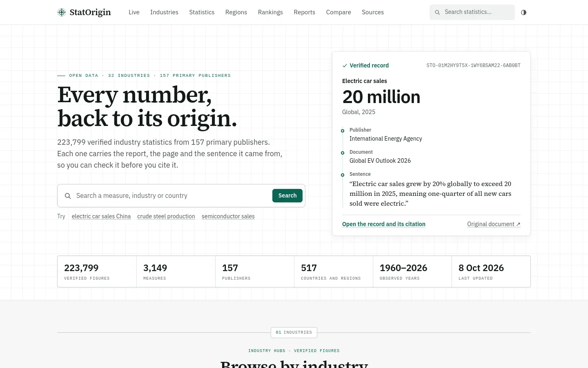Open the Regions nav item
Image resolution: width=588 pixels, height=368 pixels.
pos(236,12)
